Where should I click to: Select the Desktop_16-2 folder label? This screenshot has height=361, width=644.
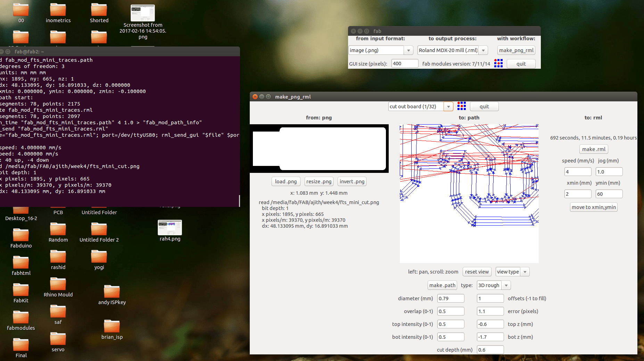coord(21,218)
